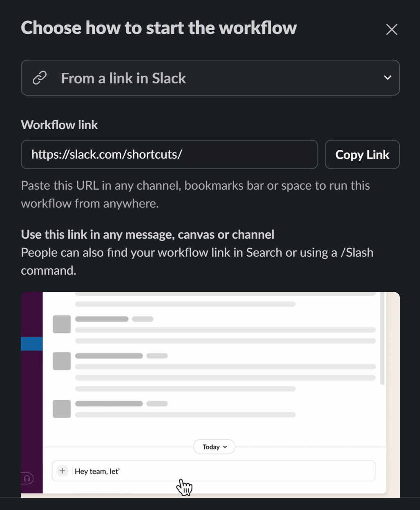Open the From a link in Slack selector
The image size is (420, 510).
click(x=210, y=77)
